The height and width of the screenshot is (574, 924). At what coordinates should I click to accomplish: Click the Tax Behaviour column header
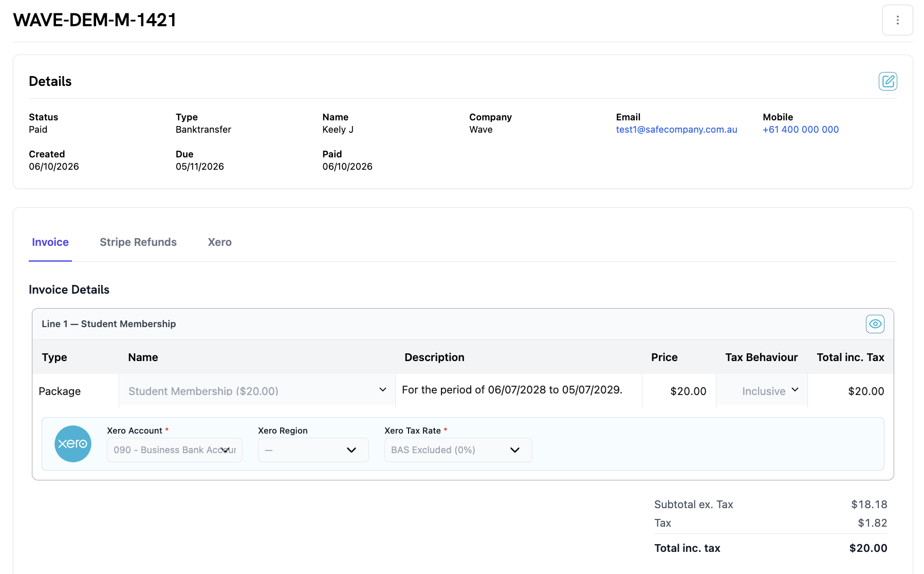[762, 357]
